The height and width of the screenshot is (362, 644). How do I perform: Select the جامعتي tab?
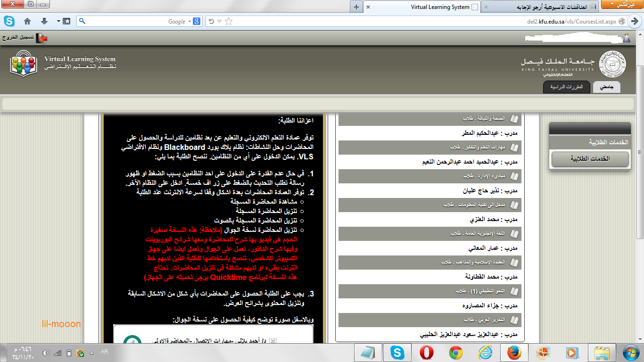607,87
